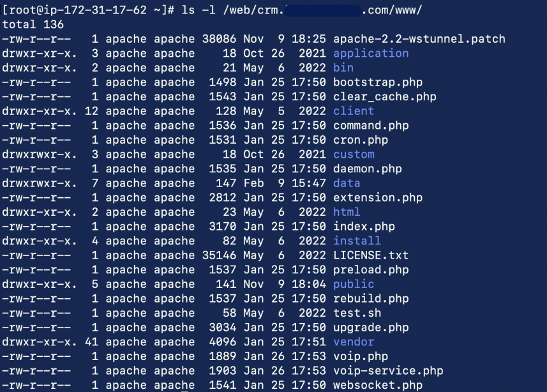Click the public directory entry

point(354,284)
